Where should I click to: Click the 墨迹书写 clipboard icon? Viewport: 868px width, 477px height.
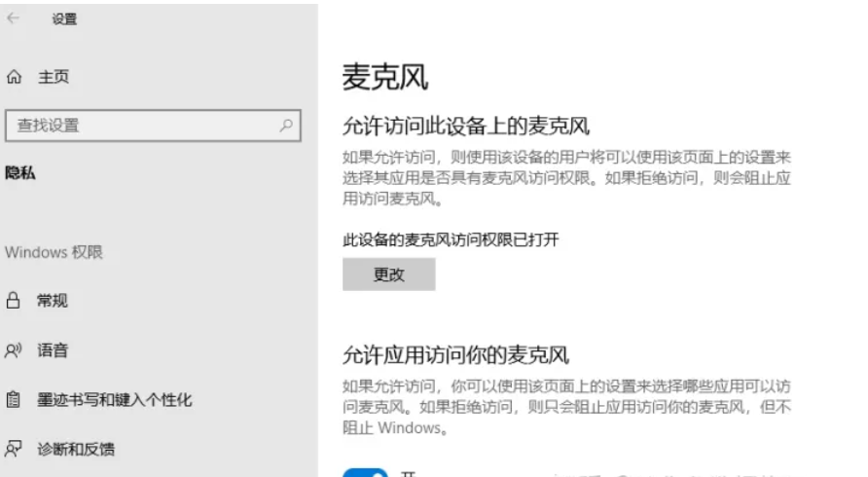pyautogui.click(x=14, y=399)
